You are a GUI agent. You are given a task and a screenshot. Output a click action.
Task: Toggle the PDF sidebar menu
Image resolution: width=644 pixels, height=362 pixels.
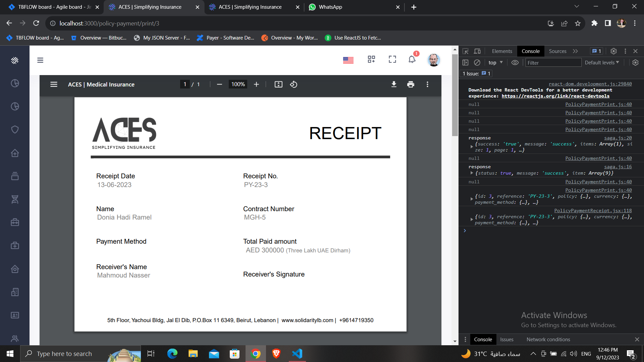54,84
